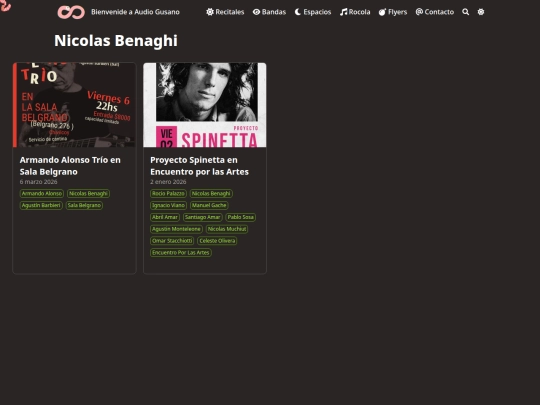Toggle theme with the sun icon

pyautogui.click(x=481, y=12)
